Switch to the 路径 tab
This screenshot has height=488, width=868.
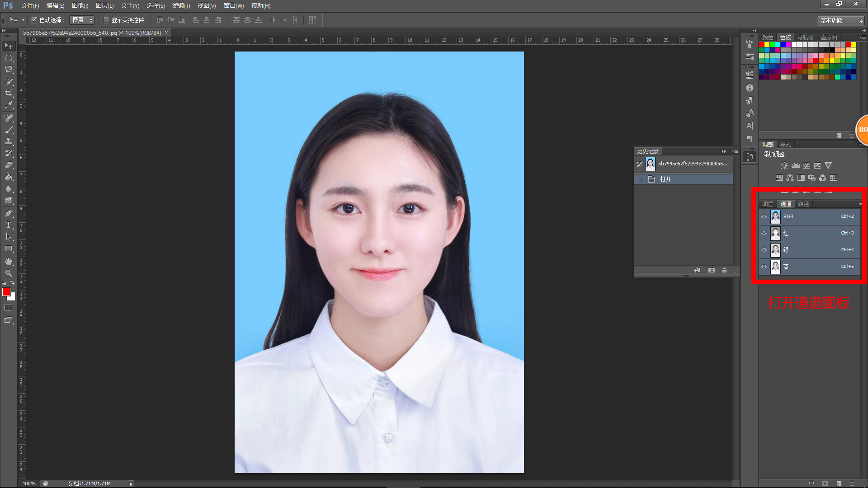pos(803,204)
